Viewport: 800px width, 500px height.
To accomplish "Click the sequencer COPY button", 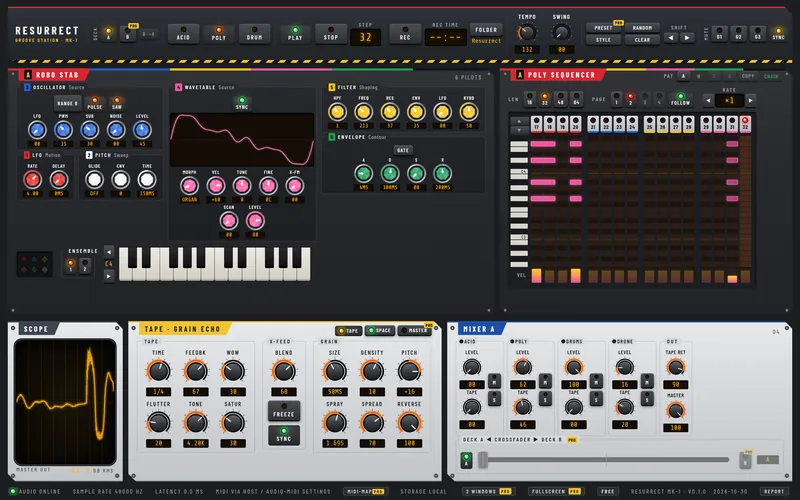I will point(748,77).
